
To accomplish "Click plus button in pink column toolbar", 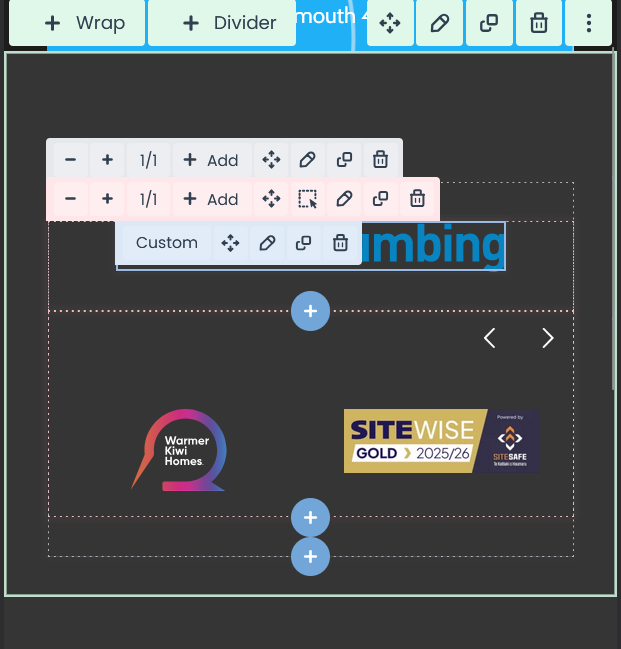I will [x=107, y=199].
